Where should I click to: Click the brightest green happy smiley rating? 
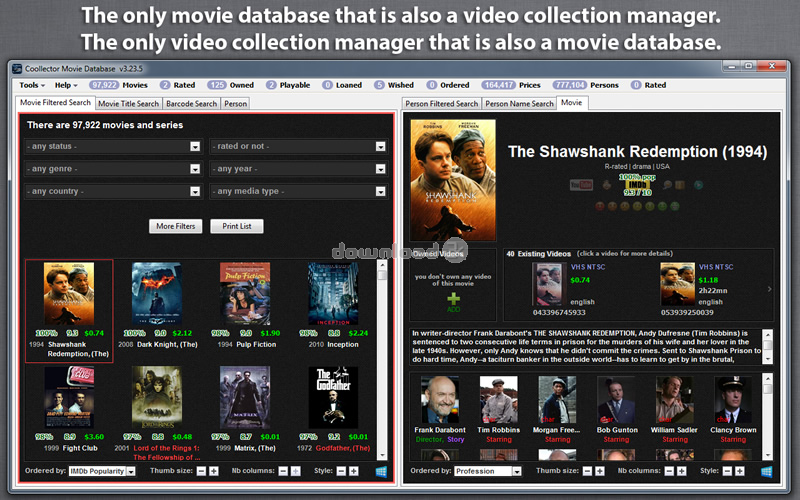[x=674, y=206]
